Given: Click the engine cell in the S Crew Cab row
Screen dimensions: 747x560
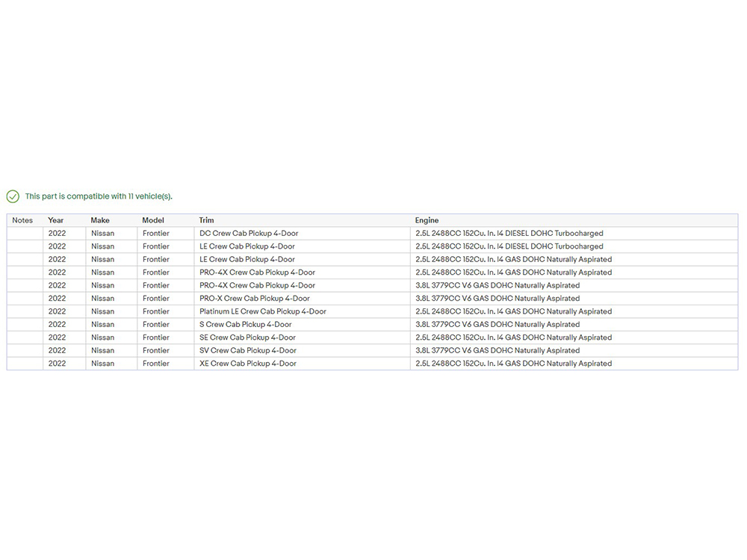Looking at the screenshot, I should 574,324.
